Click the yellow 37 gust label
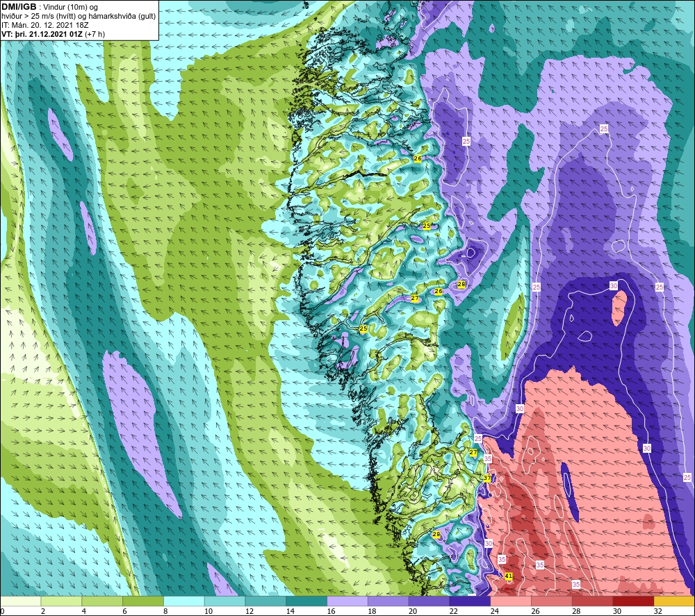695x616 pixels. point(487,478)
